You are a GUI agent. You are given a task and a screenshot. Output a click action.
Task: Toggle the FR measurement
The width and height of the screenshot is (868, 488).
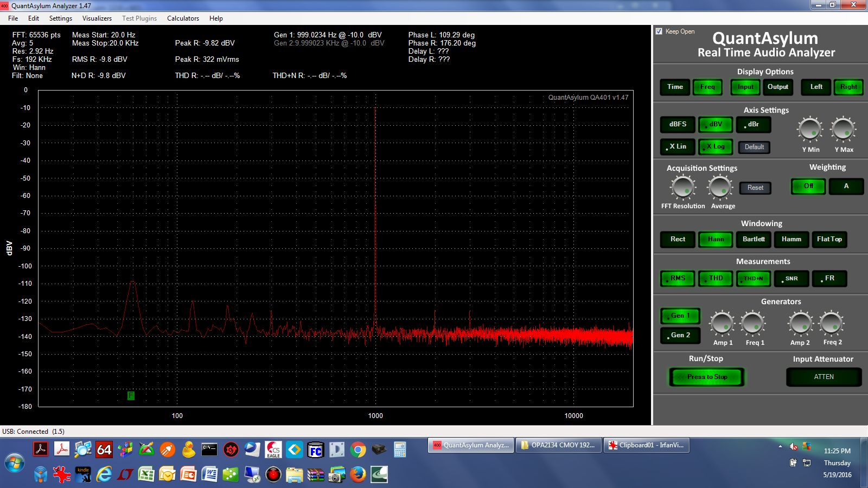[829, 278]
